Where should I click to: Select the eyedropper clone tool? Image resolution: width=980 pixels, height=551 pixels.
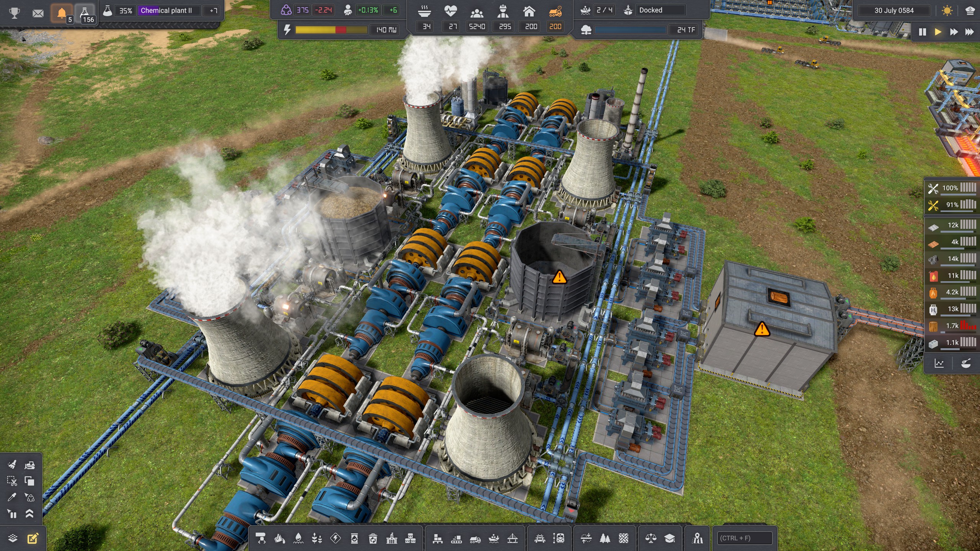(12, 497)
